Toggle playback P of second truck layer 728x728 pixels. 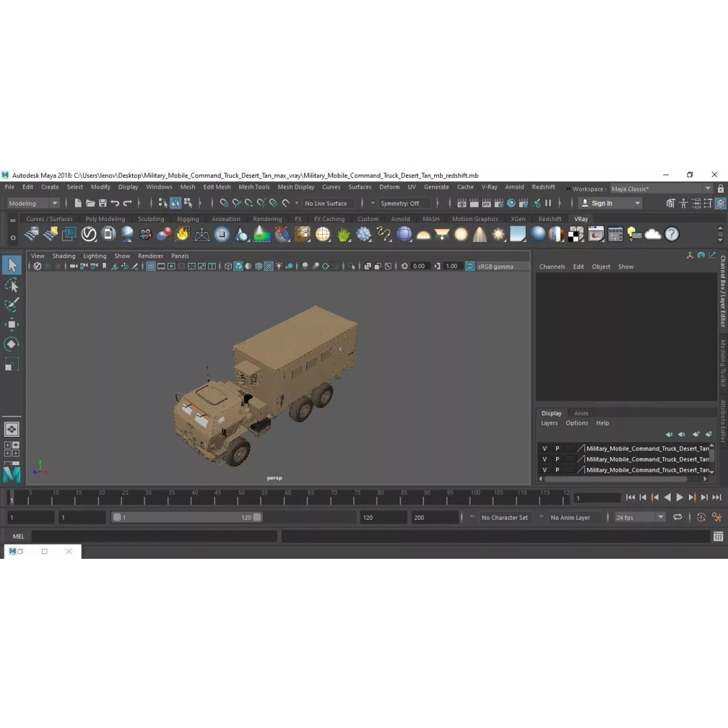[x=557, y=459]
